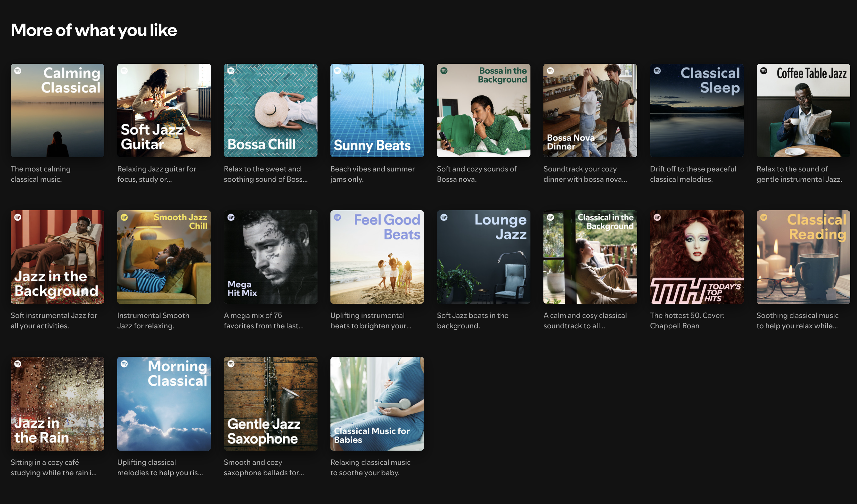Open the Bossa Nova Dinner cover
This screenshot has width=857, height=504.
click(590, 110)
